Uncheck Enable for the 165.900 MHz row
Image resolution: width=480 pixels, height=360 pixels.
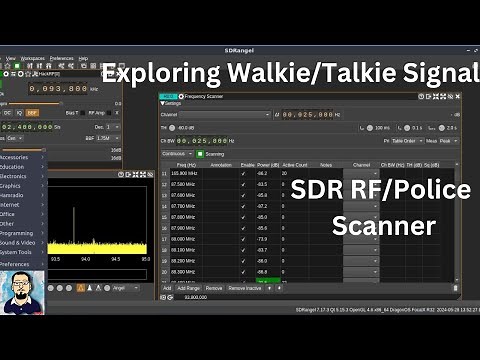coord(243,173)
